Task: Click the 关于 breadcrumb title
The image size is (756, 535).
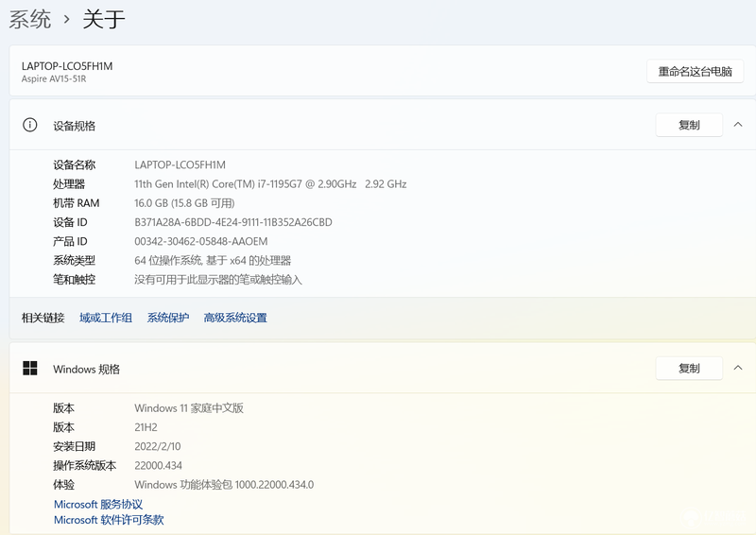Action: click(x=104, y=20)
